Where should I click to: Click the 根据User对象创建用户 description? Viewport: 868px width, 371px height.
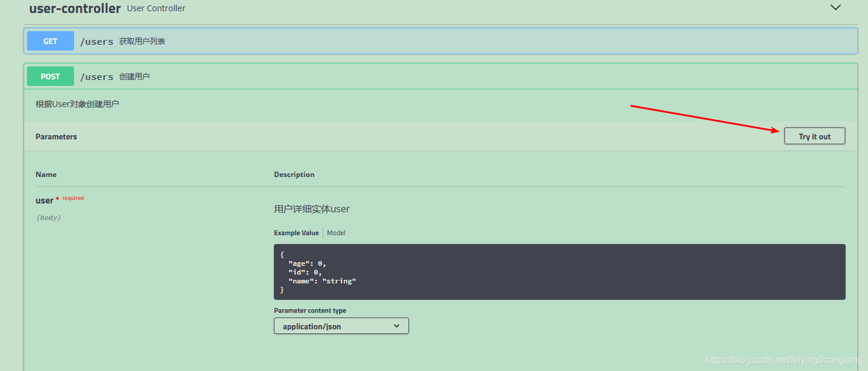77,104
